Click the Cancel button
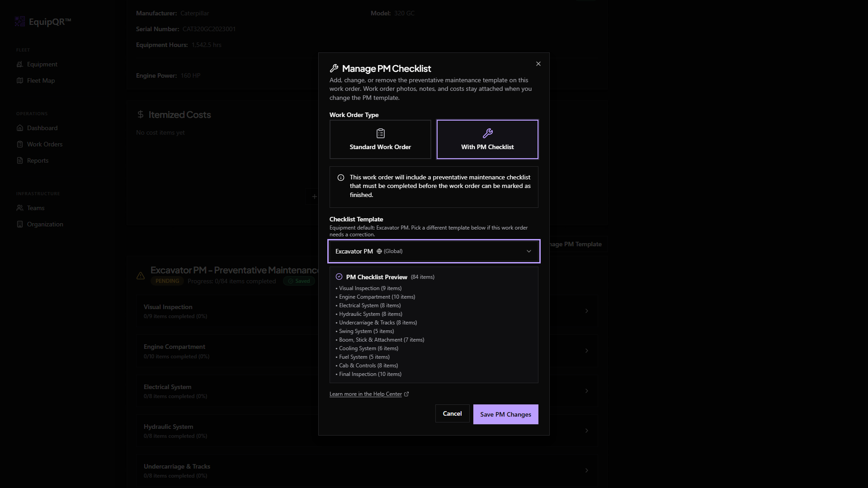The height and width of the screenshot is (488, 868). (x=452, y=413)
